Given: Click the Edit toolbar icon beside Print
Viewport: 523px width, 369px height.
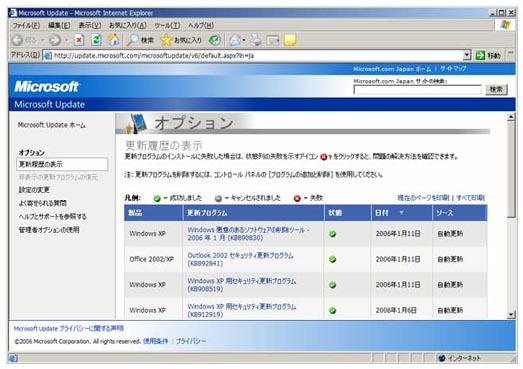Looking at the screenshot, I should tap(273, 40).
